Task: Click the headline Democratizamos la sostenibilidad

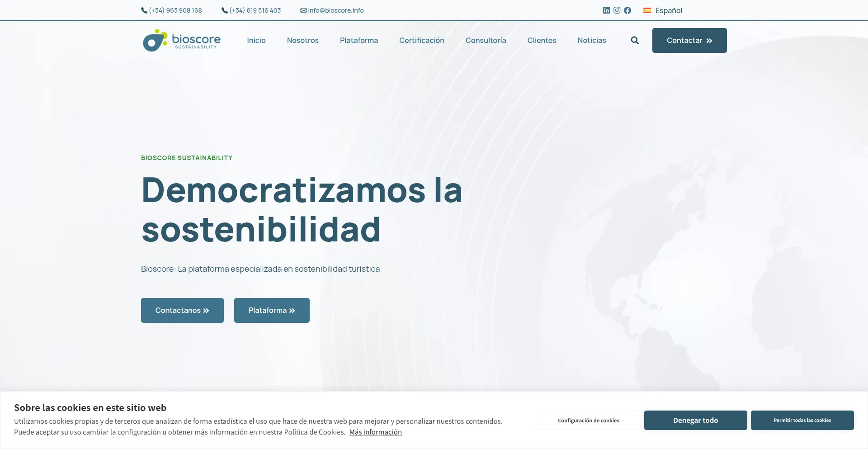Action: tap(302, 210)
